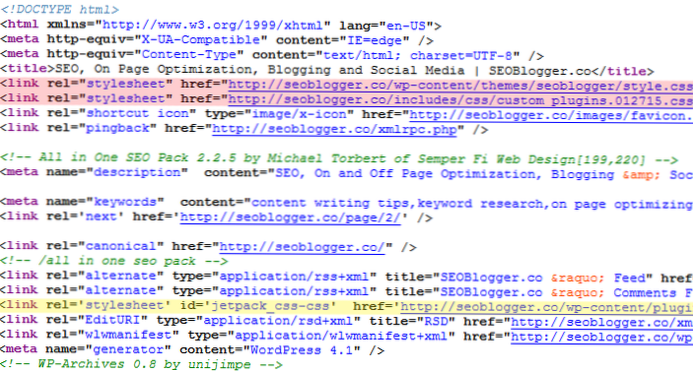Follow the favicon image URL link

551,115
